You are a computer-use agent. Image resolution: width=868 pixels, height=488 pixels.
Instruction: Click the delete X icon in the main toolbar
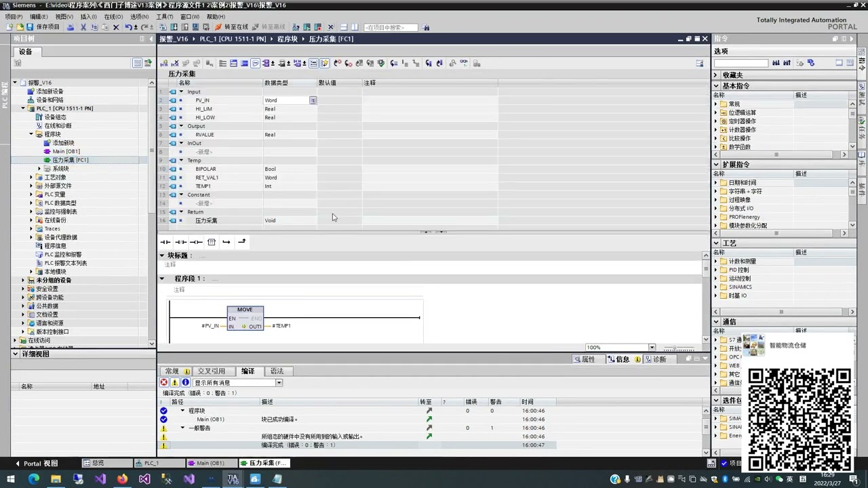tap(116, 27)
